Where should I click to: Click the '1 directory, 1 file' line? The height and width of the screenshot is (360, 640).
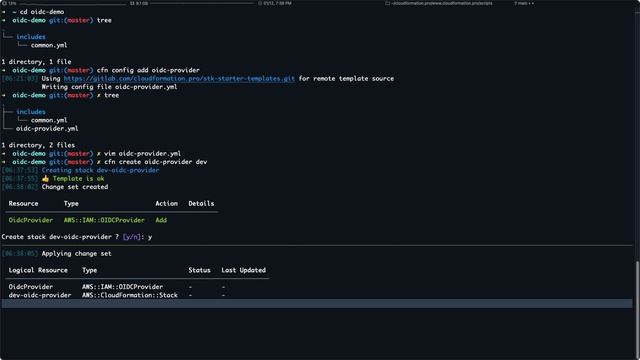point(36,62)
